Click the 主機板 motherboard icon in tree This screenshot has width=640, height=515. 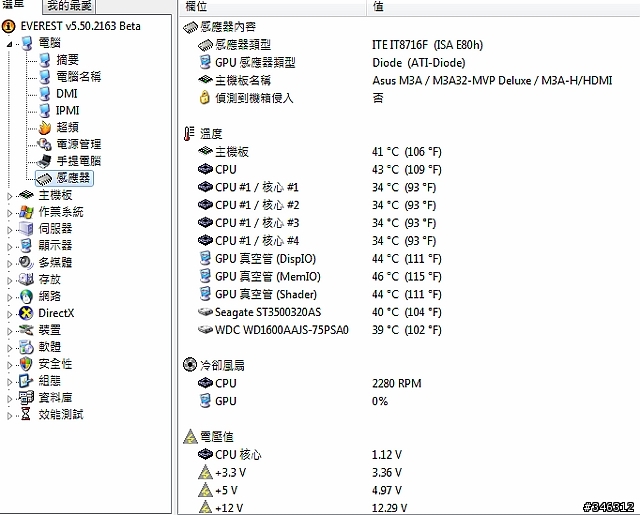point(26,195)
